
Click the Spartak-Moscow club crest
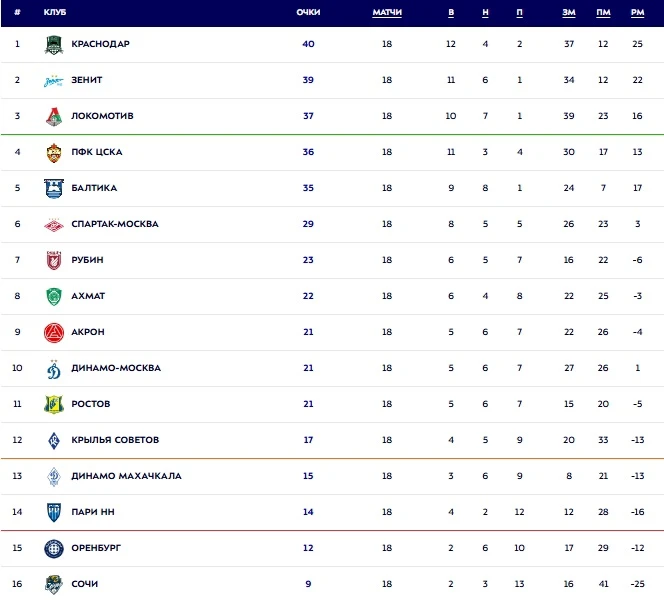click(53, 224)
